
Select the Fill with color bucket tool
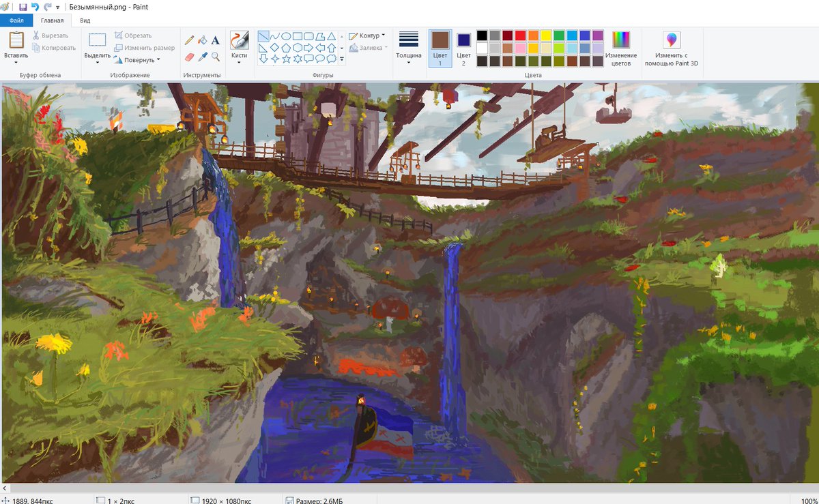(x=203, y=40)
